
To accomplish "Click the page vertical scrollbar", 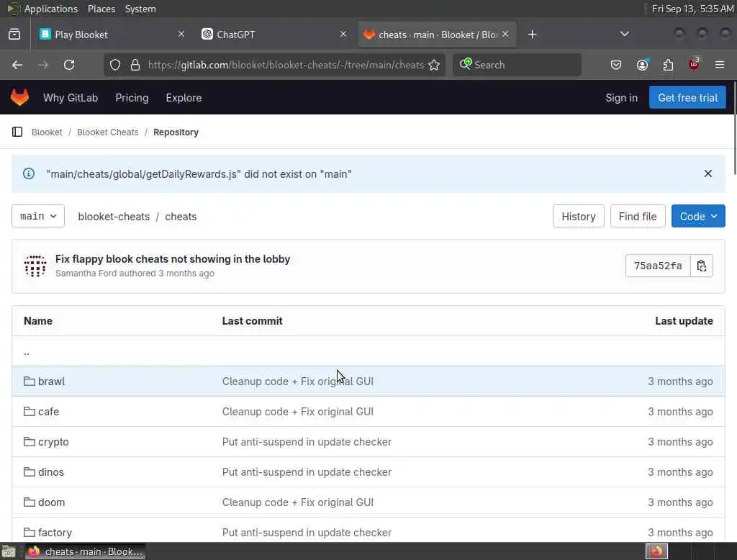I will click(734, 128).
